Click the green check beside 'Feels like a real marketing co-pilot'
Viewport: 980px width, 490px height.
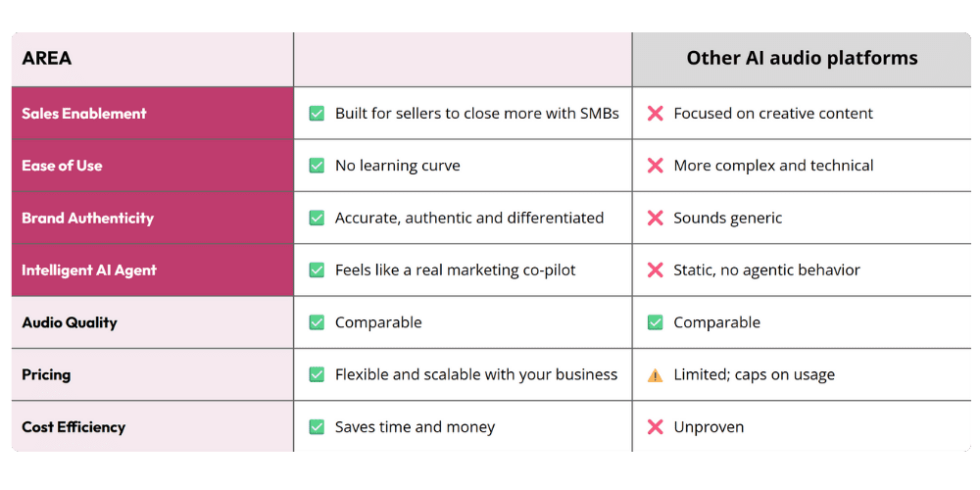(317, 270)
